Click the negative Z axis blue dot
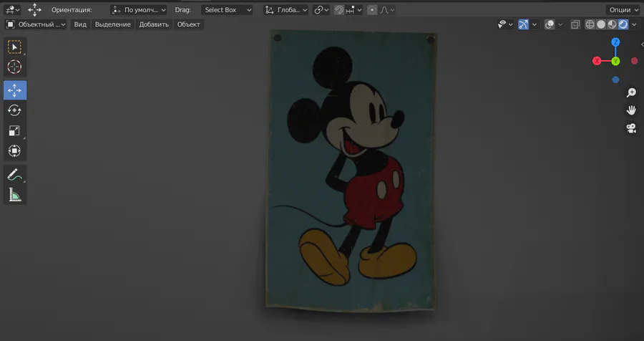Viewport: 644px width, 341px height. pyautogui.click(x=615, y=80)
